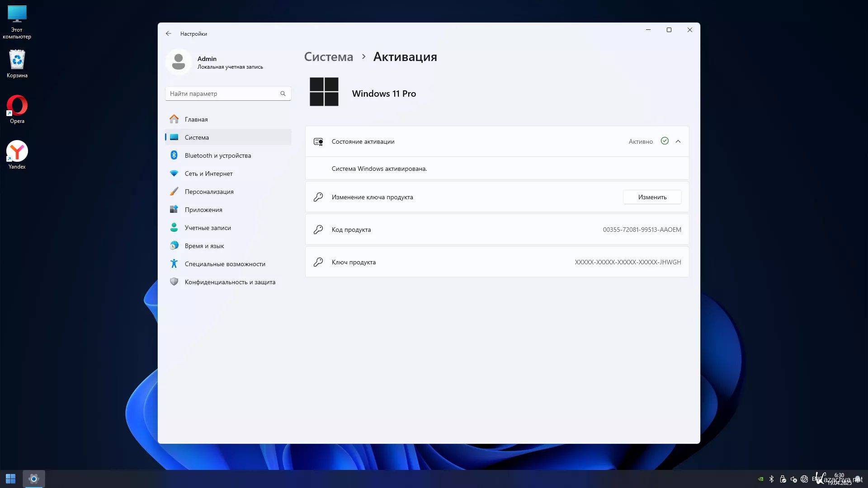The width and height of the screenshot is (868, 488).
Task: Click the Изменить product key button
Action: tap(652, 197)
